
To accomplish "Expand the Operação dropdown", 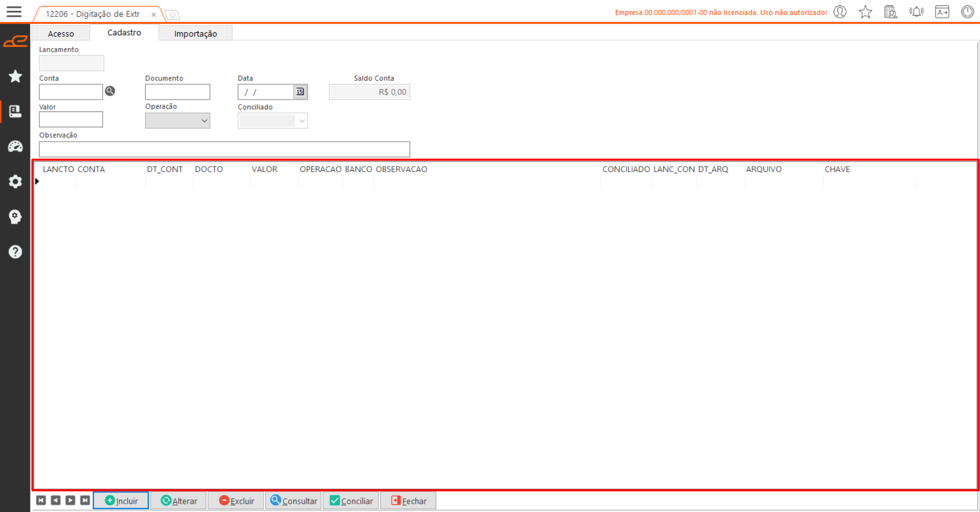I will click(x=204, y=121).
